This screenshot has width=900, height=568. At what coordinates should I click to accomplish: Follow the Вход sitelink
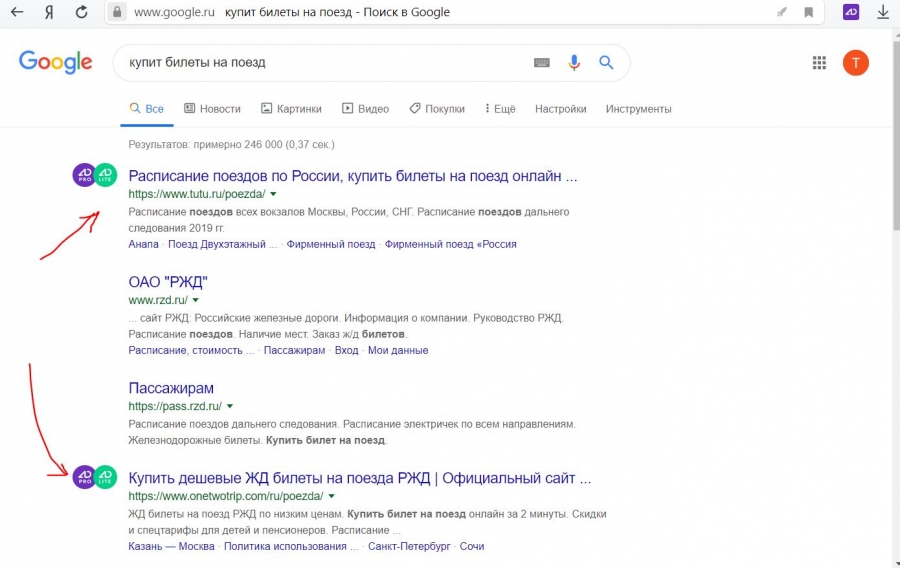[x=347, y=350]
